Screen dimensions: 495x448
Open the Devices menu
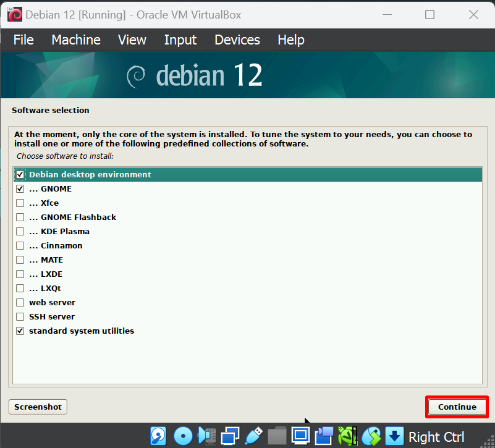tap(237, 40)
